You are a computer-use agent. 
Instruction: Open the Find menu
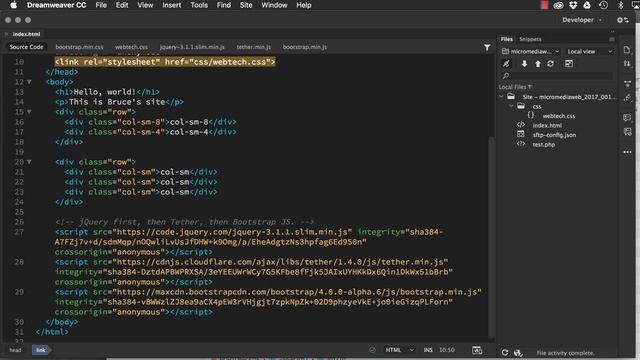pyautogui.click(x=223, y=5)
